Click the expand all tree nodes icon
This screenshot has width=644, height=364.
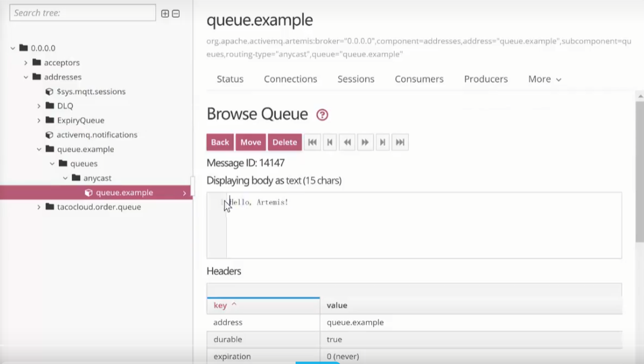(x=165, y=14)
